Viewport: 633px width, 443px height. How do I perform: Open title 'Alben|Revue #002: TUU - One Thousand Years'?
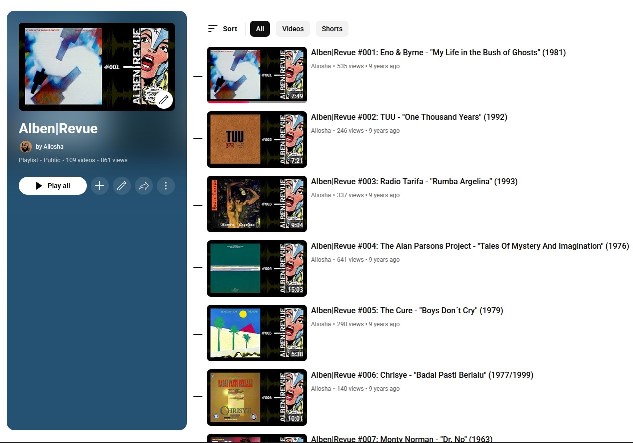pyautogui.click(x=409, y=117)
